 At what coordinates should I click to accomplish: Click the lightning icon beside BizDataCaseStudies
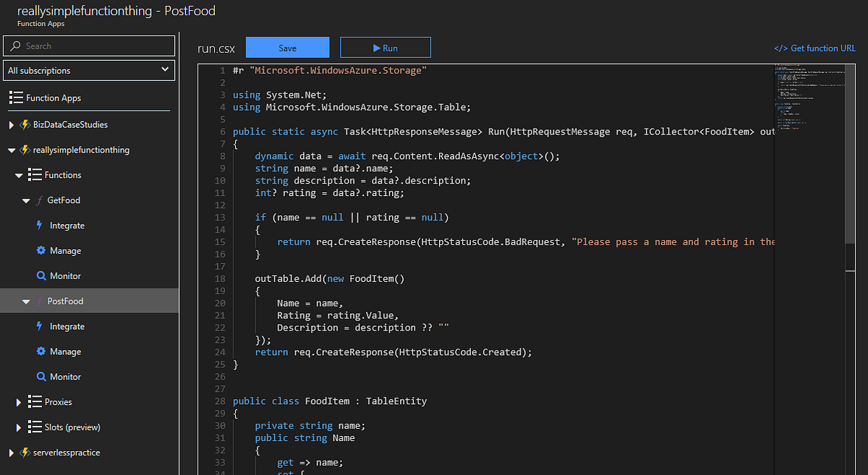[25, 125]
